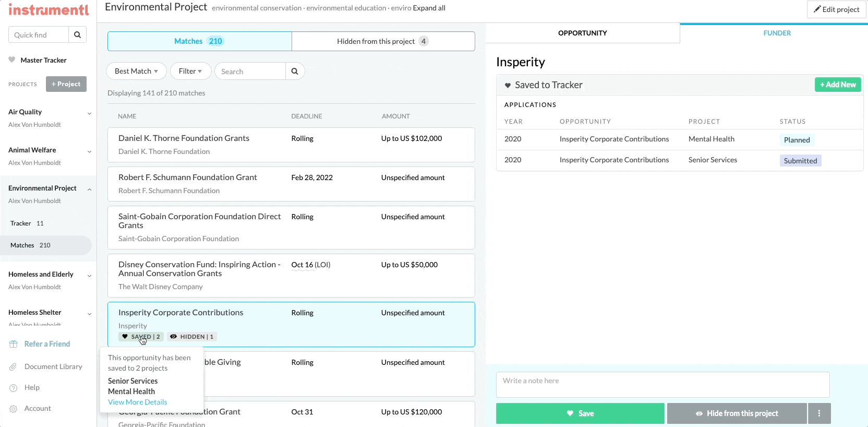Click the SAVED | 2 heart badge

(141, 337)
